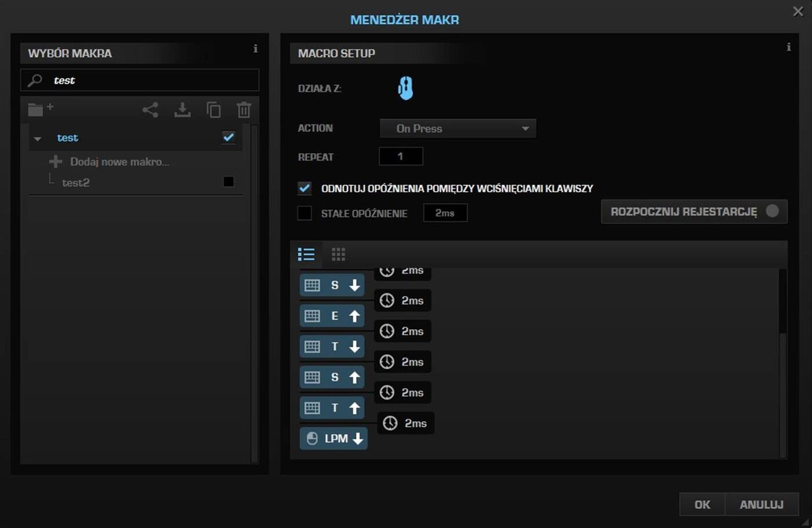
Task: Click the new folder icon
Action: [39, 109]
